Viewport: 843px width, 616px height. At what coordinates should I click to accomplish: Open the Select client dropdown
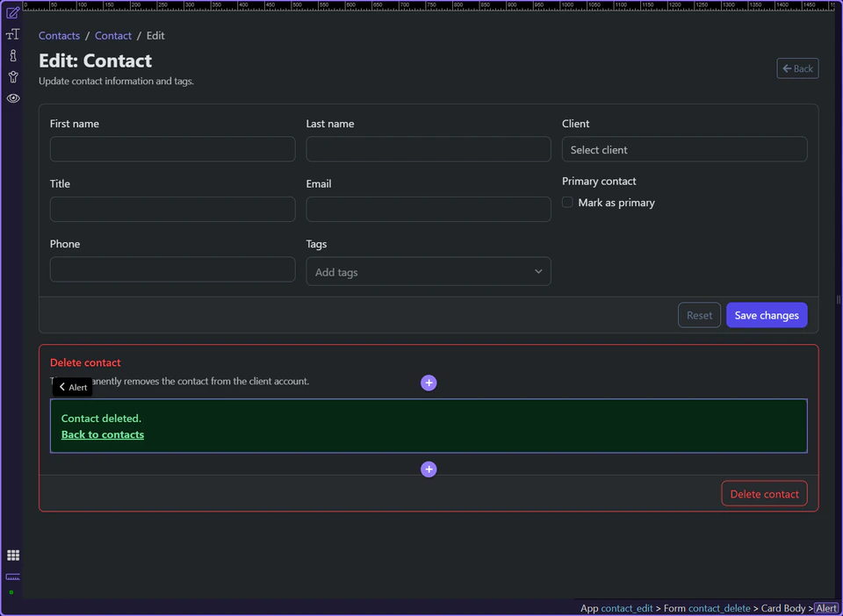[x=684, y=149]
